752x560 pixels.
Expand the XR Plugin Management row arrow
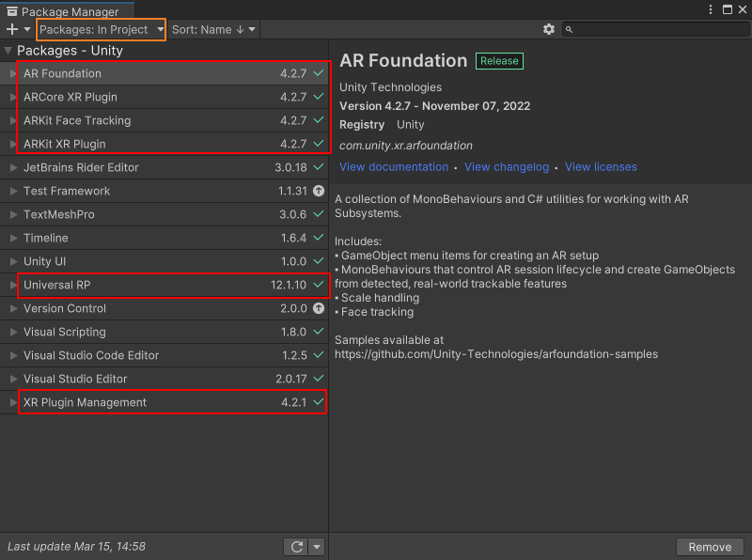pyautogui.click(x=13, y=402)
